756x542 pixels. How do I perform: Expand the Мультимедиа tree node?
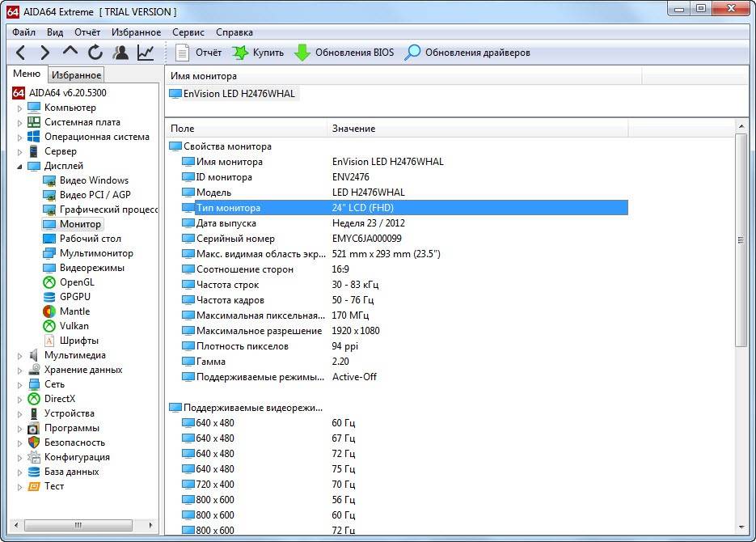20,355
